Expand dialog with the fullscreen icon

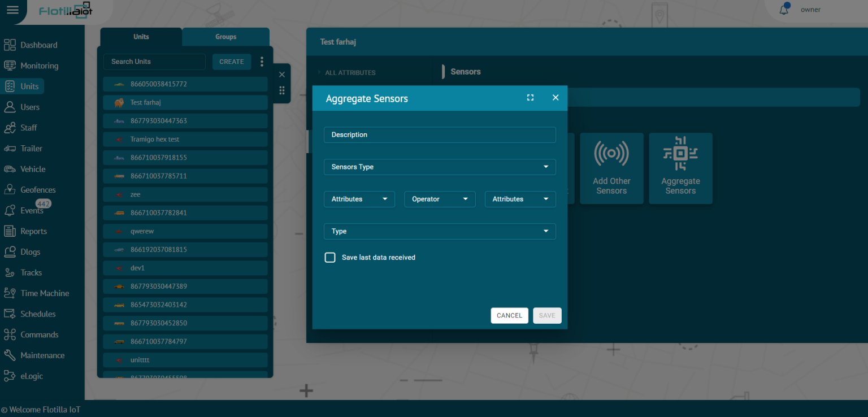click(530, 98)
